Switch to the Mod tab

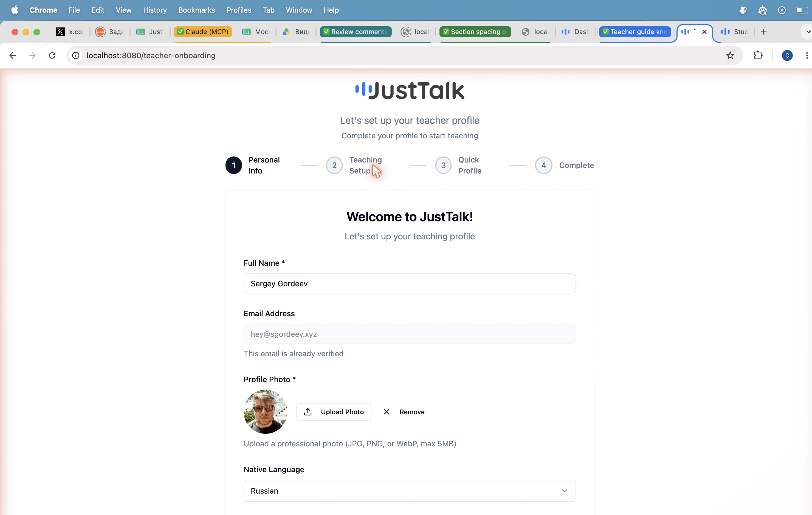(x=256, y=32)
